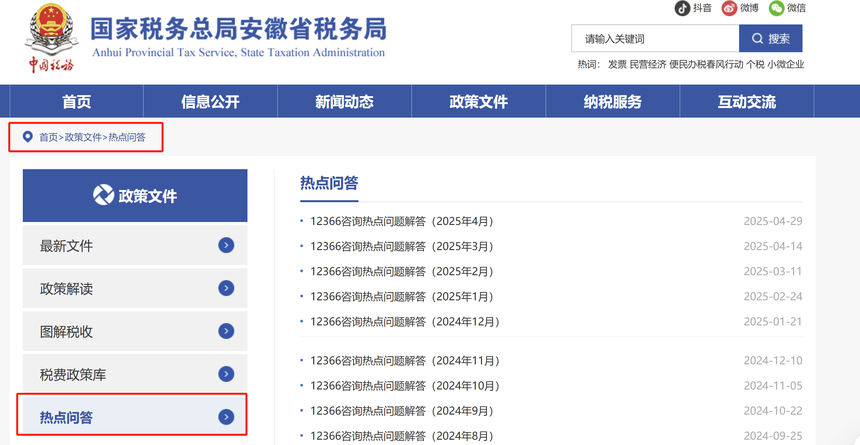This screenshot has height=445, width=860.
Task: Click the arrow icon beside 热点问答
Action: point(226,417)
